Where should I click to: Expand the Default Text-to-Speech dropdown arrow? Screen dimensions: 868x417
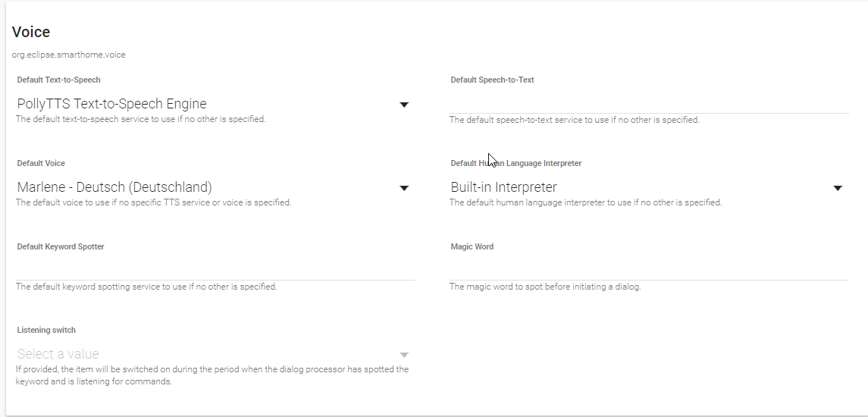pyautogui.click(x=404, y=105)
